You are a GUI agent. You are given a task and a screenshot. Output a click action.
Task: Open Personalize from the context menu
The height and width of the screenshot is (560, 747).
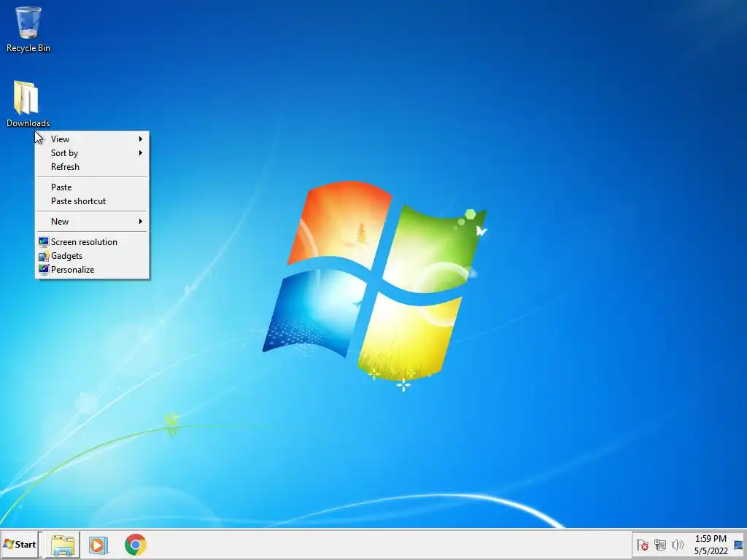coord(92,270)
